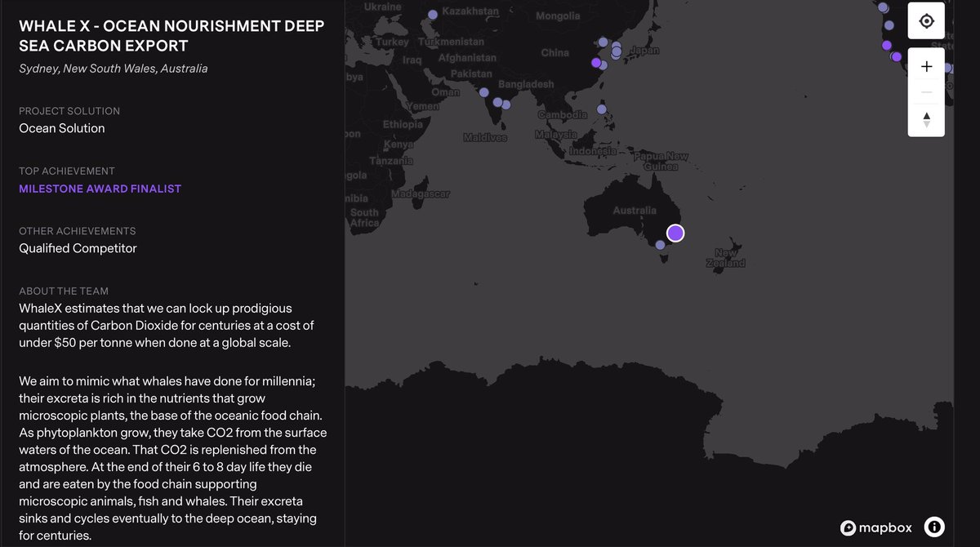This screenshot has height=547, width=980.
Task: Click the 'Indonesia' map label
Action: click(594, 151)
